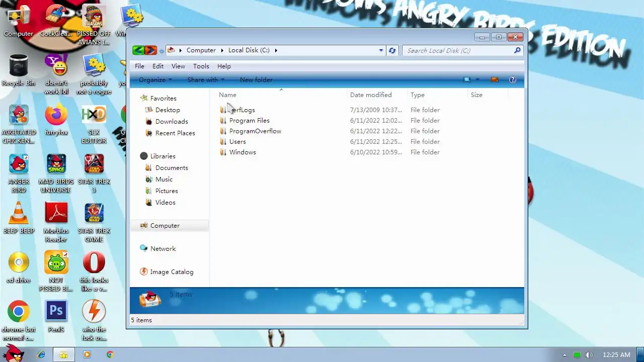Open the explorer Help question-mark icon
This screenshot has height=362, width=644.
pyautogui.click(x=513, y=79)
